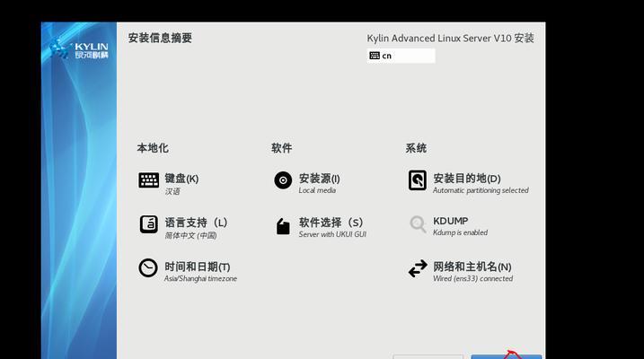Screen dimensions: 644x359
Task: Click the Kylin logo in sidebar
Action: coord(79,49)
